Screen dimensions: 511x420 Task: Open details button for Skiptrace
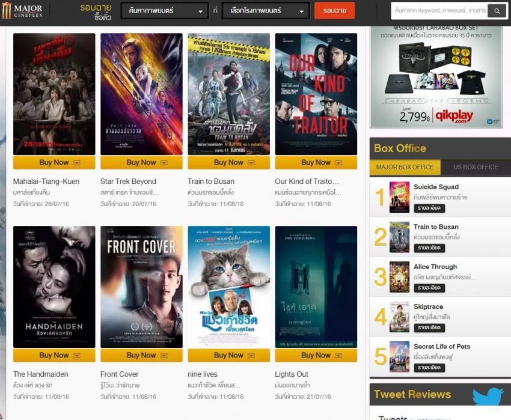[x=429, y=328]
